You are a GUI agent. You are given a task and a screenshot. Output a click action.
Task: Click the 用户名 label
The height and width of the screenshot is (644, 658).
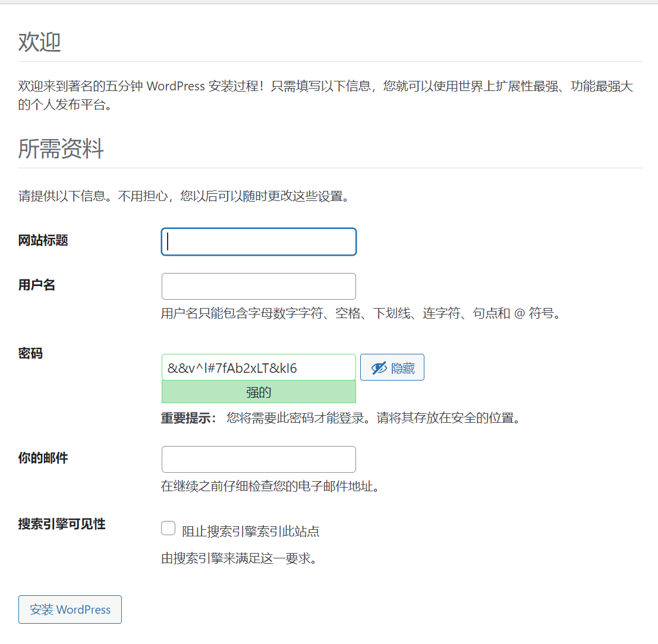(36, 285)
